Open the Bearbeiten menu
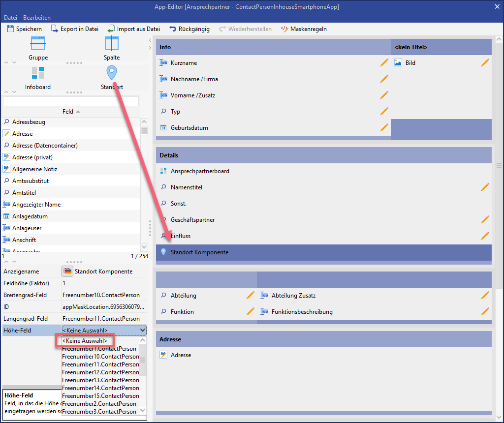The height and width of the screenshot is (423, 504). [x=37, y=18]
